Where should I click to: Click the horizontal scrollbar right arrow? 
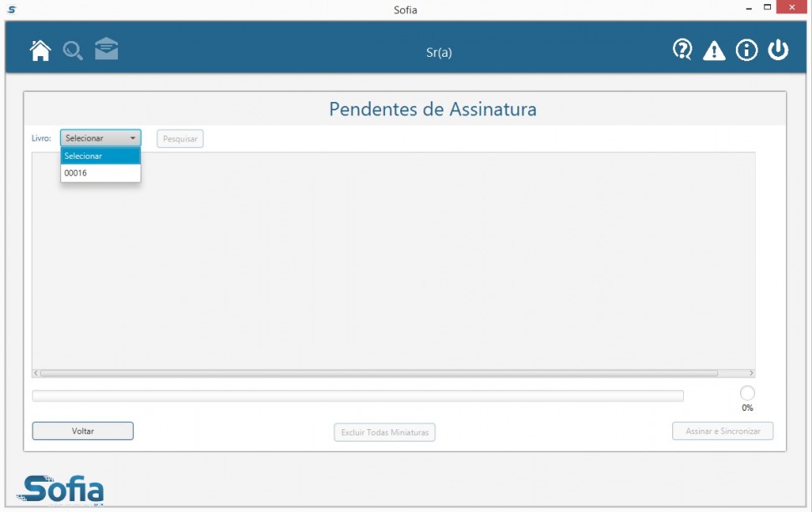(x=751, y=373)
